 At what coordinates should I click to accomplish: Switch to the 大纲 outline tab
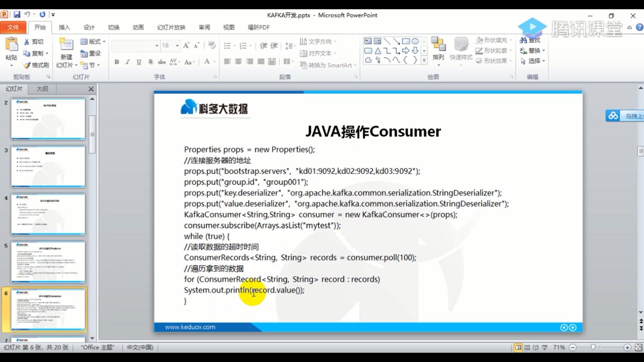pos(42,89)
